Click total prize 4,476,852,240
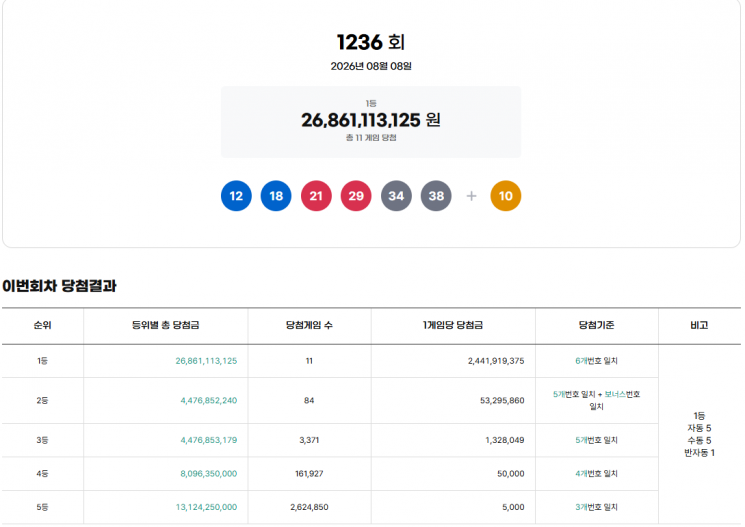Screen dimensions: 745x527 [209, 401]
